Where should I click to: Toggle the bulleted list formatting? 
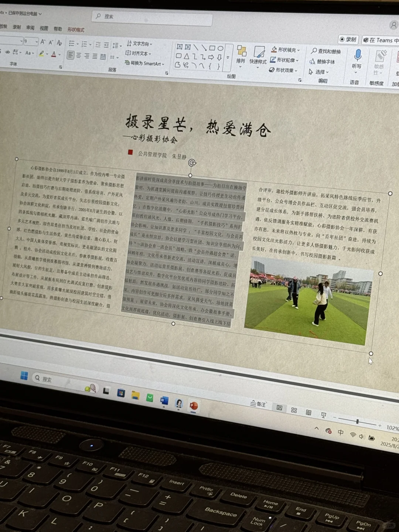[72, 44]
